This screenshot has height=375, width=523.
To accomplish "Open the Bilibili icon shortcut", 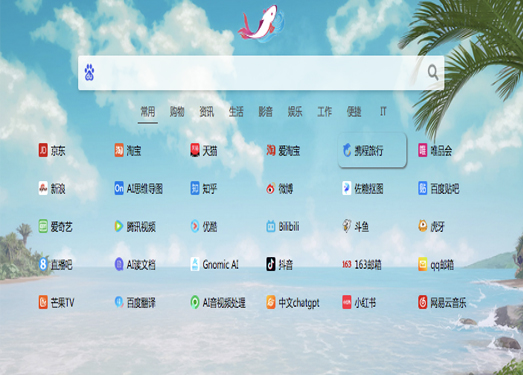I will coord(271,227).
